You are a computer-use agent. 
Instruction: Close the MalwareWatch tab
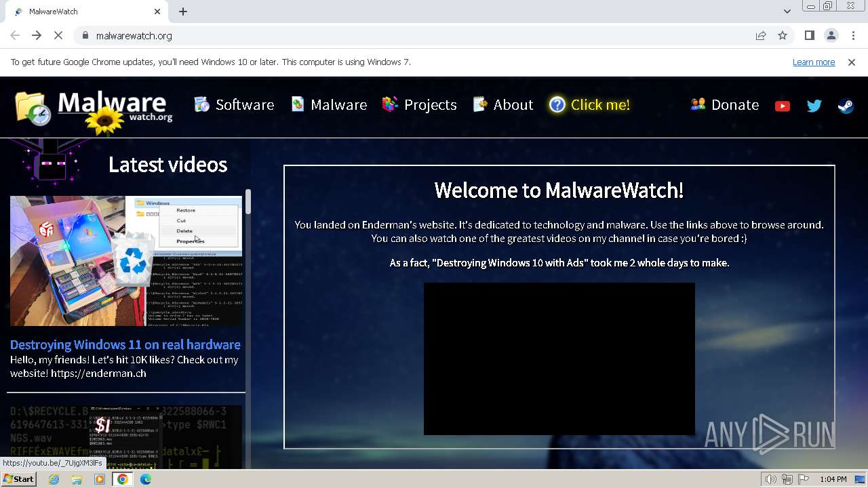[x=157, y=12]
